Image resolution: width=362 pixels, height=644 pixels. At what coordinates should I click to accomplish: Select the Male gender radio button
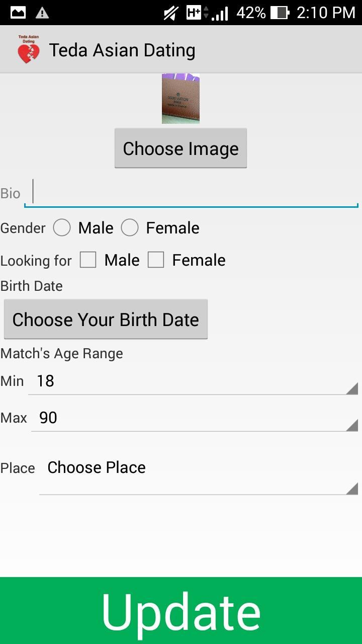click(x=62, y=227)
